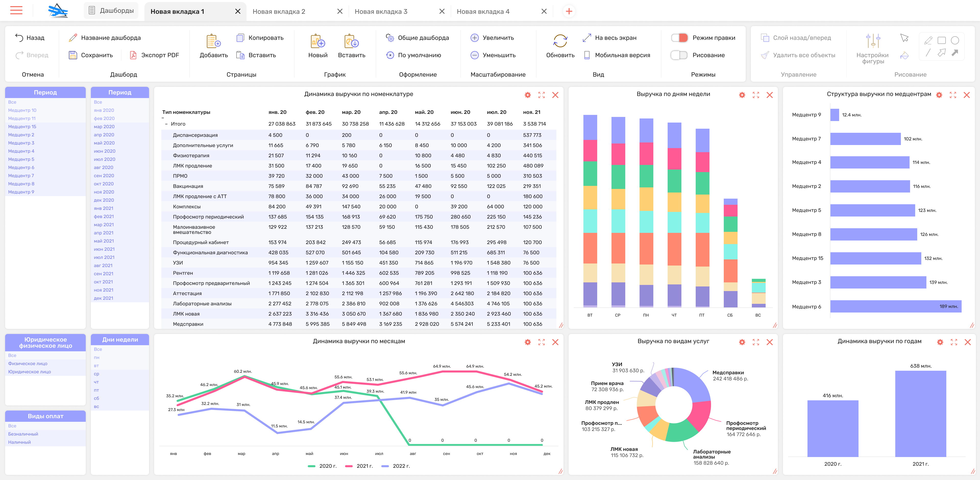Viewport: 980px width, 480px height.
Task: Add a new chart via Новый icon
Action: pos(318,41)
